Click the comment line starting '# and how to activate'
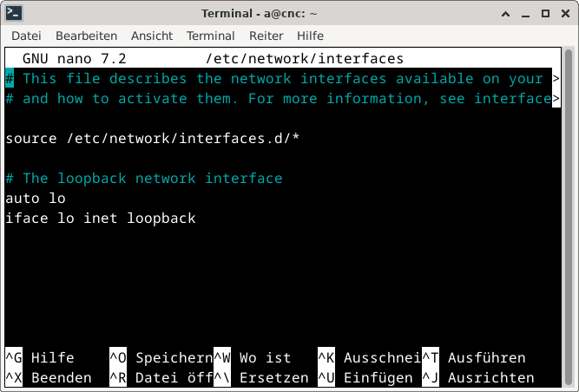 (279, 99)
